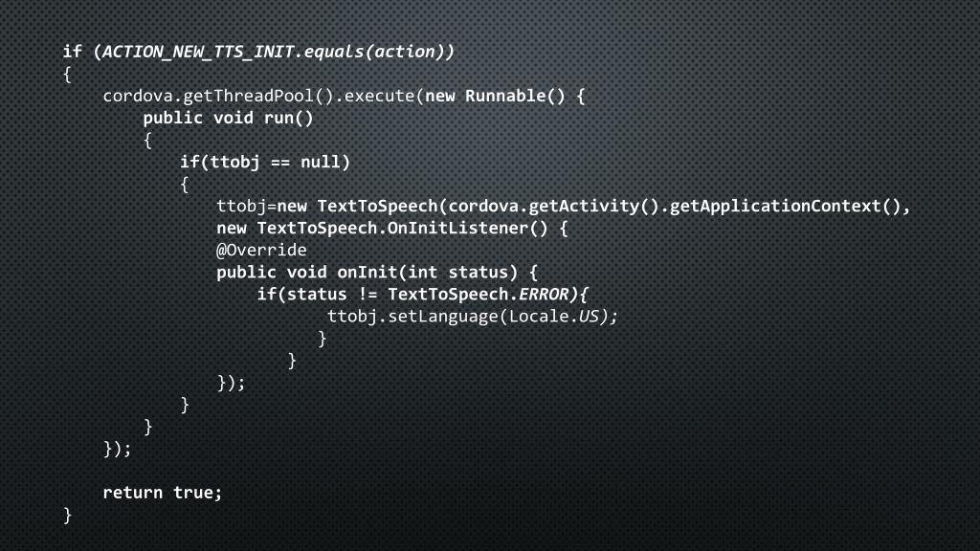
Task: Click the final closing brace of block
Action: (68, 516)
